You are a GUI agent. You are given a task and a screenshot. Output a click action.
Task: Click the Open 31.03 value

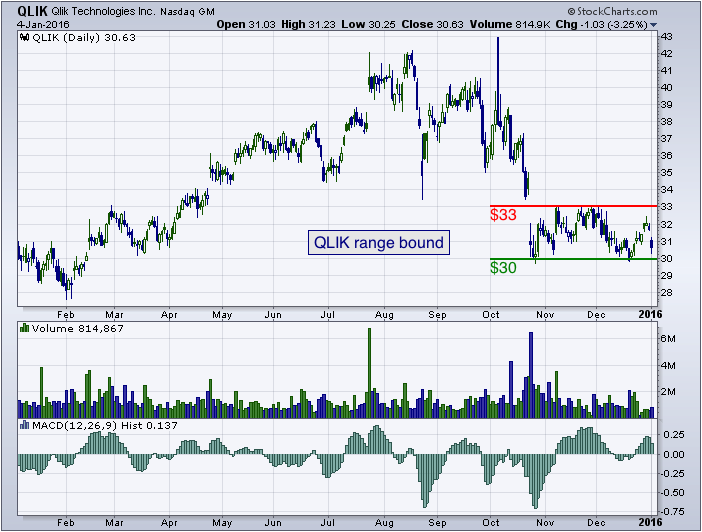tap(246, 25)
